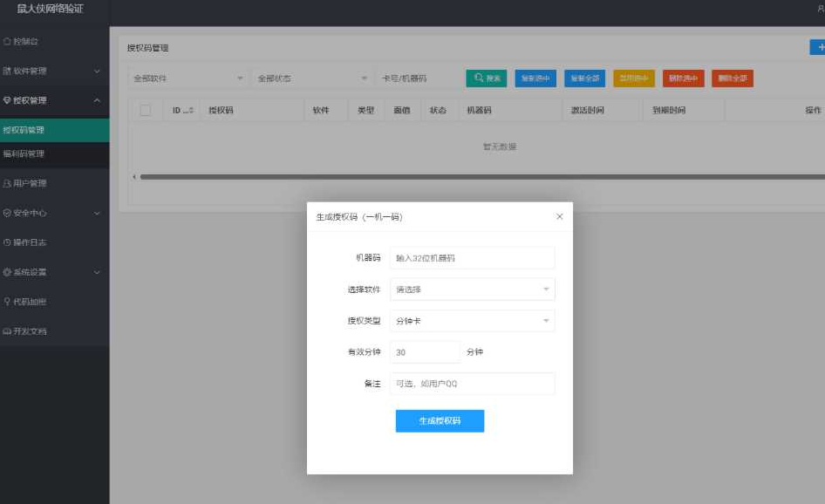This screenshot has width=825, height=504.
Task: Click the ID column sort arrows
Action: tap(192, 110)
